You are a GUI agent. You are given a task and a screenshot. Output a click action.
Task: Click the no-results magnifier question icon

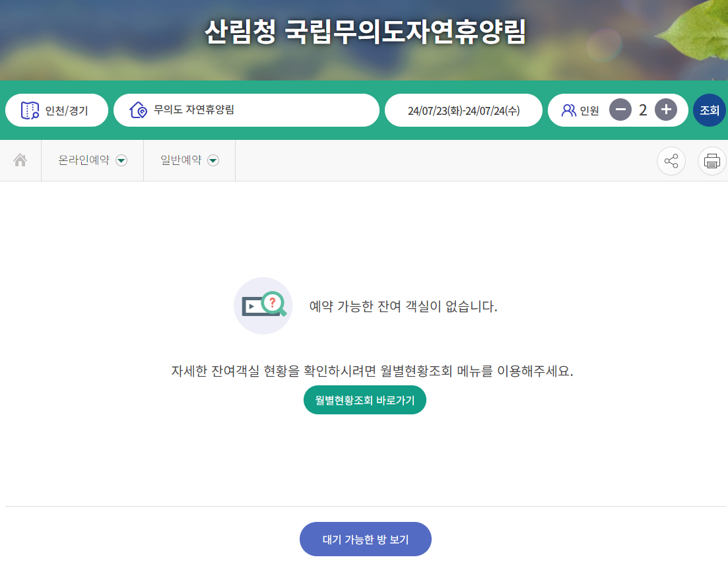click(263, 305)
